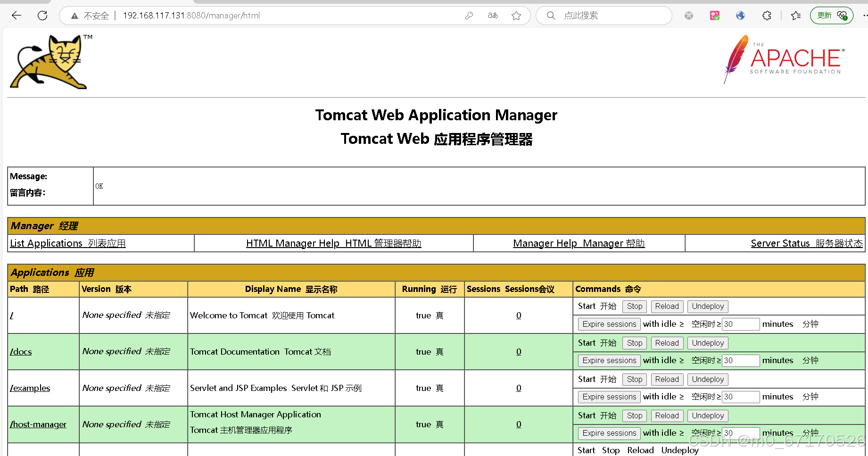Open the pink translation extension icon
The height and width of the screenshot is (456, 868).
(x=715, y=16)
